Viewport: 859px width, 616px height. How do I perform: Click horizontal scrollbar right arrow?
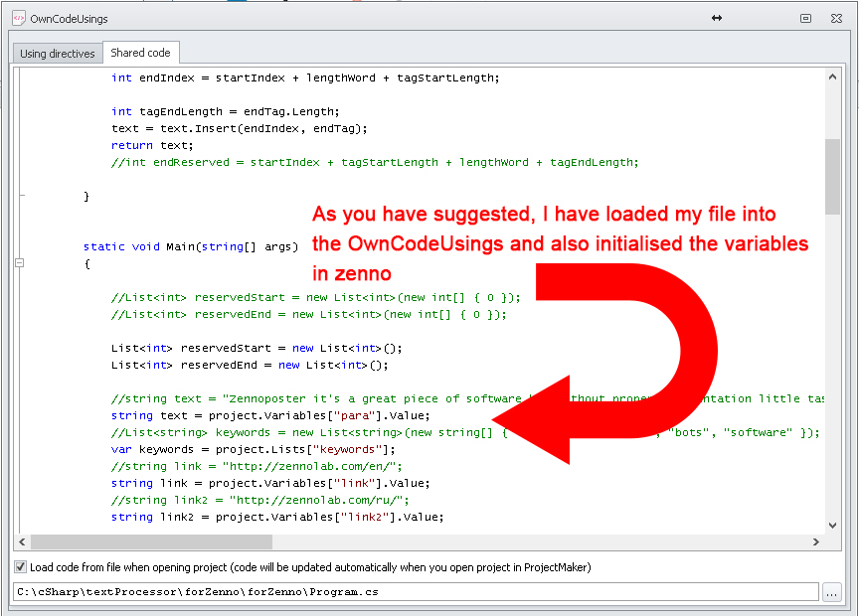pos(816,542)
